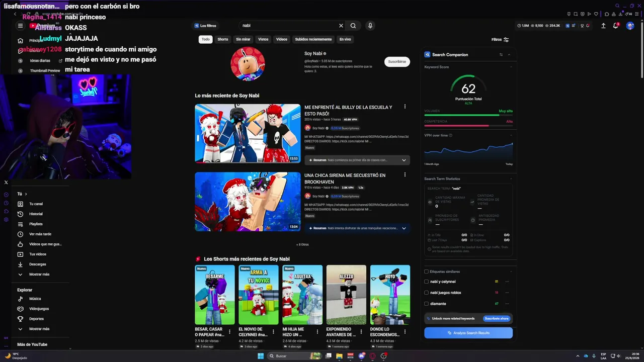
Task: Open 'Descargas' in sidebar
Action: [38, 264]
